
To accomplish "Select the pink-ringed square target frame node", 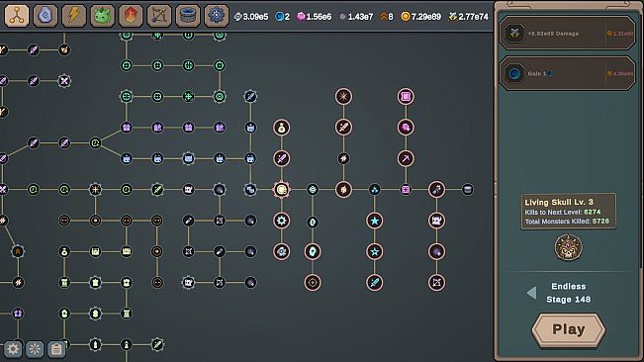I will coord(436,282).
